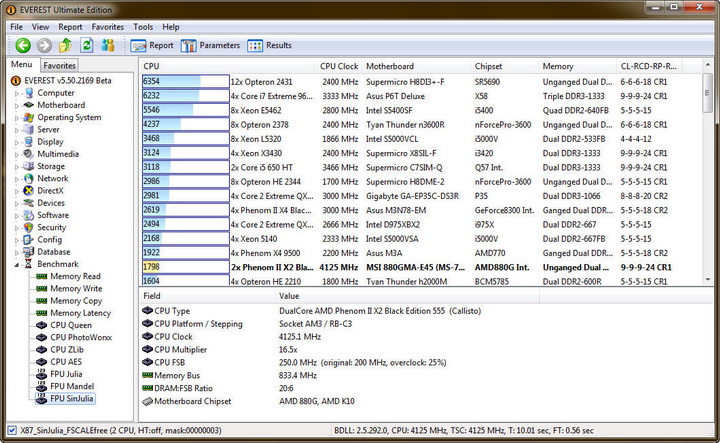Expand the Storage tree node
720x443 pixels.
click(x=17, y=167)
